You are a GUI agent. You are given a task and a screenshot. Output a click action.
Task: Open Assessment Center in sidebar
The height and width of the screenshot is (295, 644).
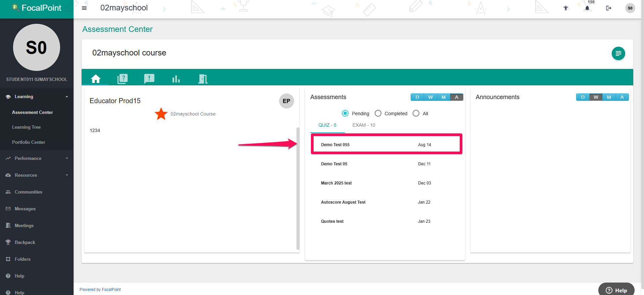(33, 112)
